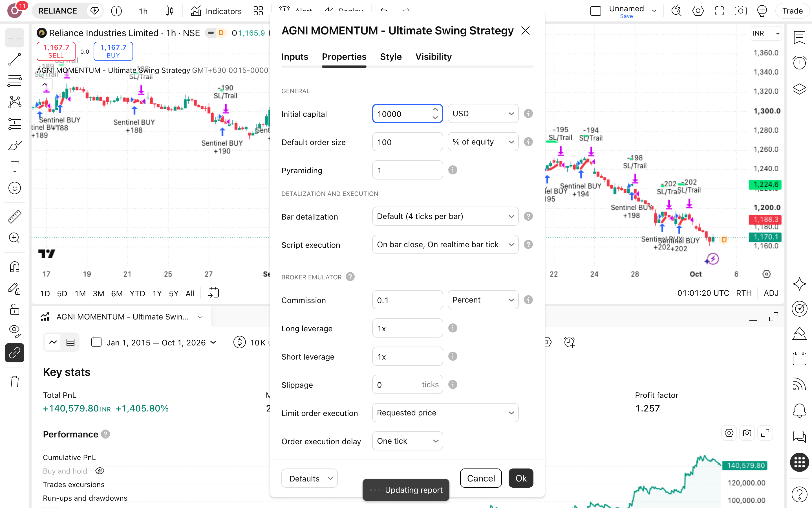
Task: Click the Cancel button
Action: [481, 478]
